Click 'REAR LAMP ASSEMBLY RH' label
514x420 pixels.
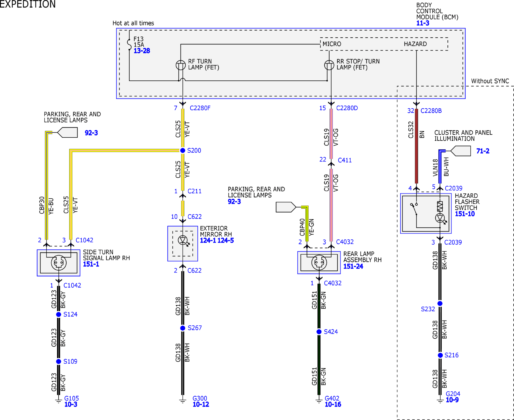362,257
